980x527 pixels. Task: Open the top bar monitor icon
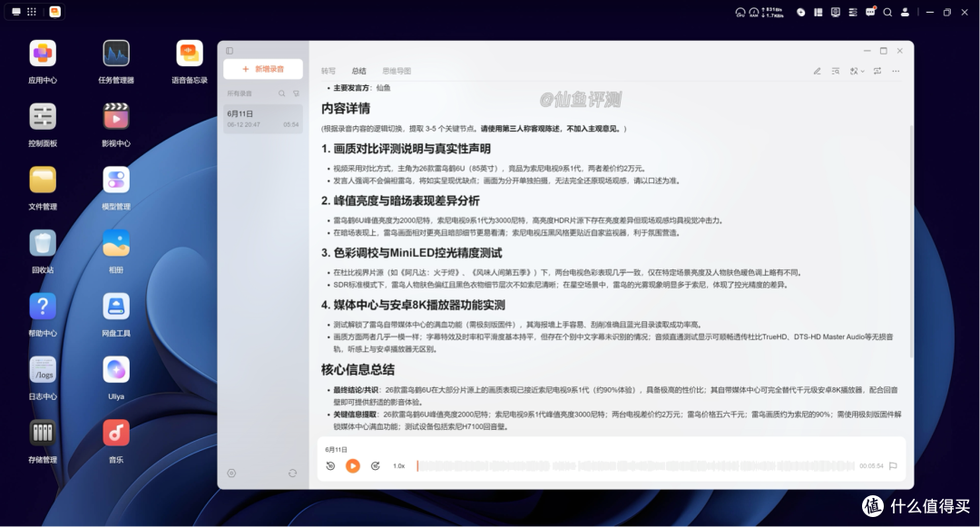coord(836,12)
